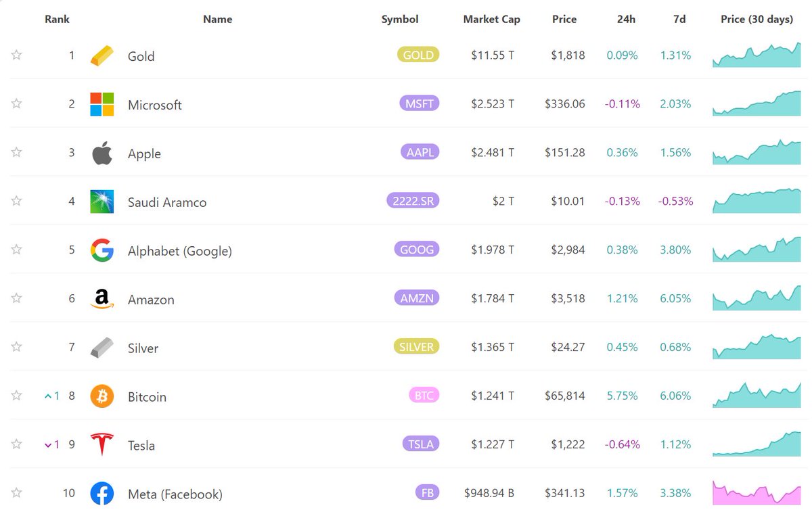Sort by the Price column header
Image resolution: width=812 pixels, height=514 pixels.
[564, 19]
